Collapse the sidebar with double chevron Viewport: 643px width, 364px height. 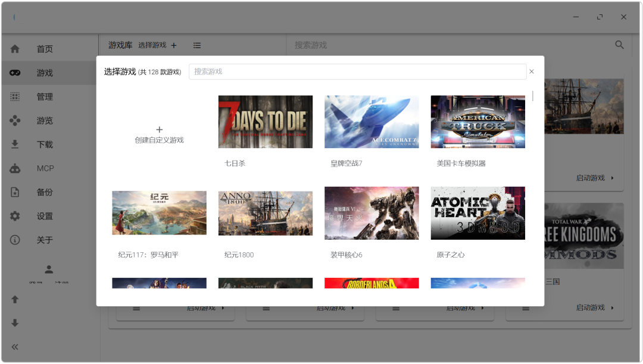15,347
